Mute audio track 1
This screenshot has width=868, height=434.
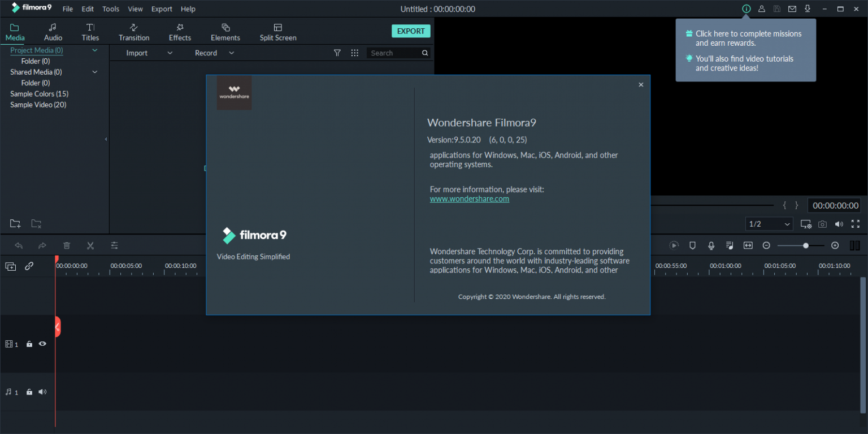click(42, 392)
